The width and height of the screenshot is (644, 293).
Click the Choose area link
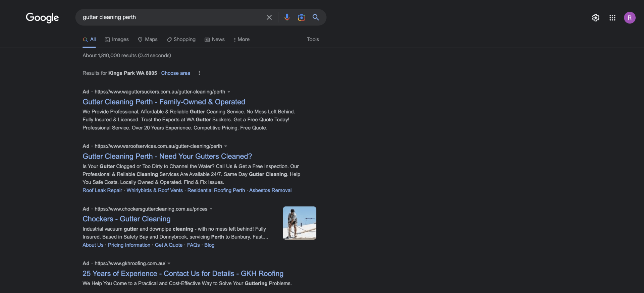(176, 73)
